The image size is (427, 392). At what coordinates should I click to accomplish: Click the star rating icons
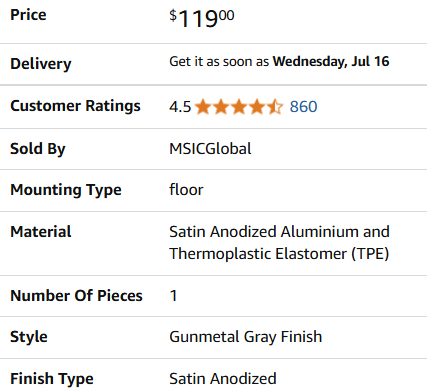point(239,107)
